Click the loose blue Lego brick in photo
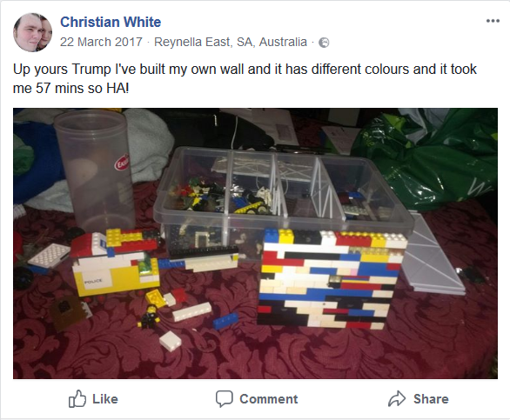 [x=225, y=321]
